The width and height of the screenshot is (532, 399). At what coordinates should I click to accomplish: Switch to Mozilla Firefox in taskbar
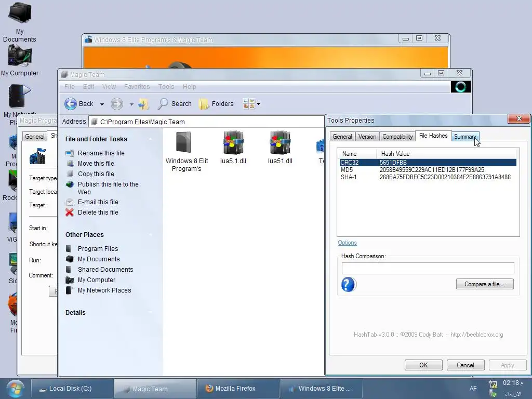[238, 389]
